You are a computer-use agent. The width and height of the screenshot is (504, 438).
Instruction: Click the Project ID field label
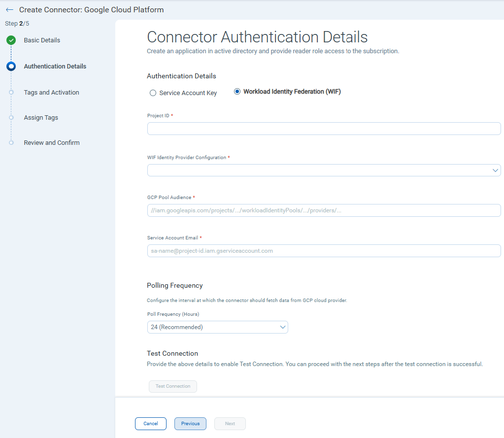coord(158,116)
